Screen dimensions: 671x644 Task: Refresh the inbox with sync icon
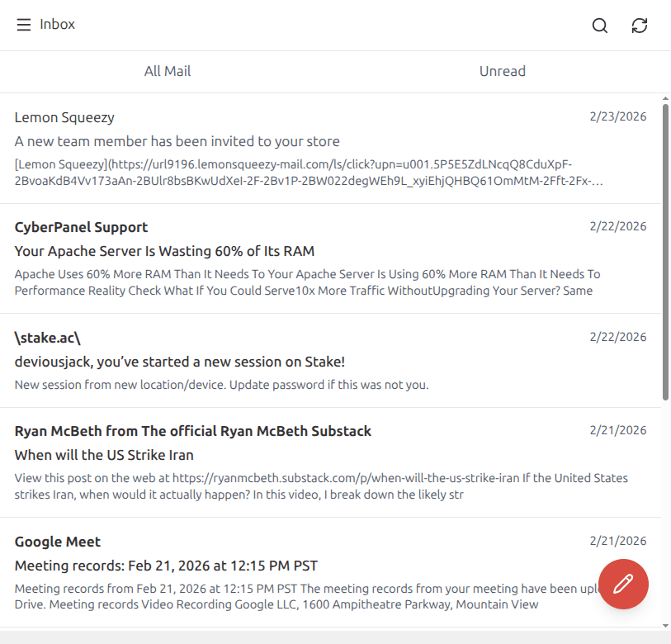coord(640,26)
